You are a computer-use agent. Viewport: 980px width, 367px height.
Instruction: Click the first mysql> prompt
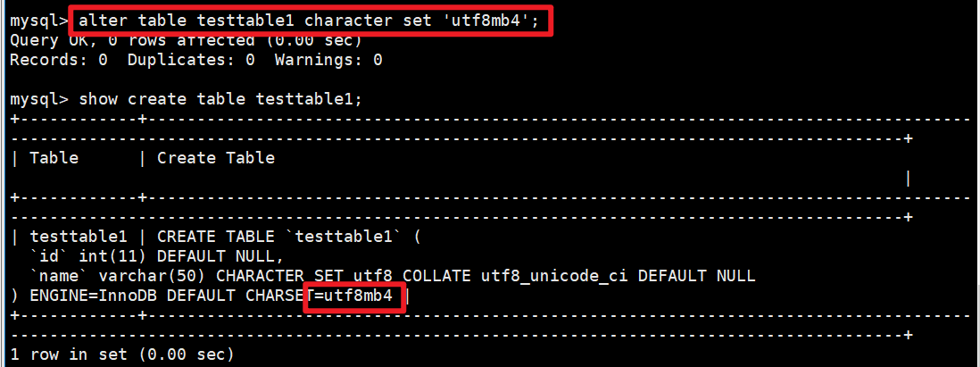point(39,21)
